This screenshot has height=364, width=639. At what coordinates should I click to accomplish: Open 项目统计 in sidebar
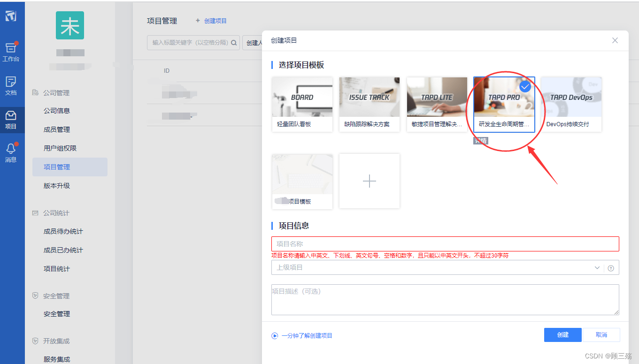tap(57, 269)
